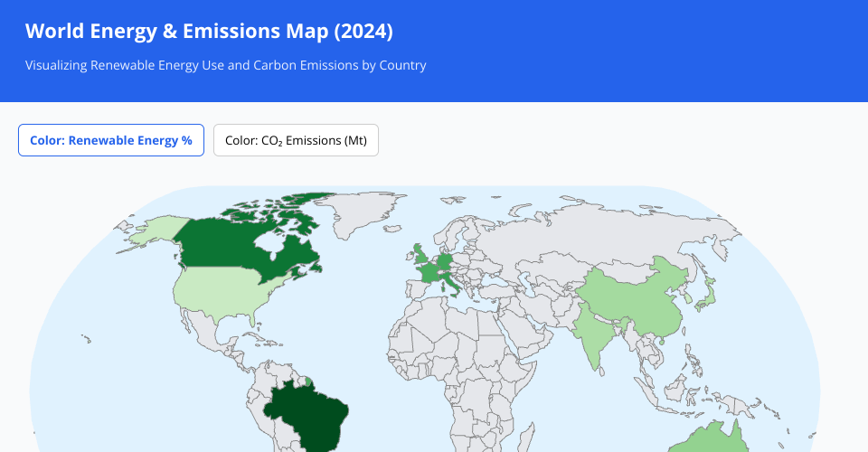Click Greenland on the map
The width and height of the screenshot is (868, 452).
(x=362, y=210)
